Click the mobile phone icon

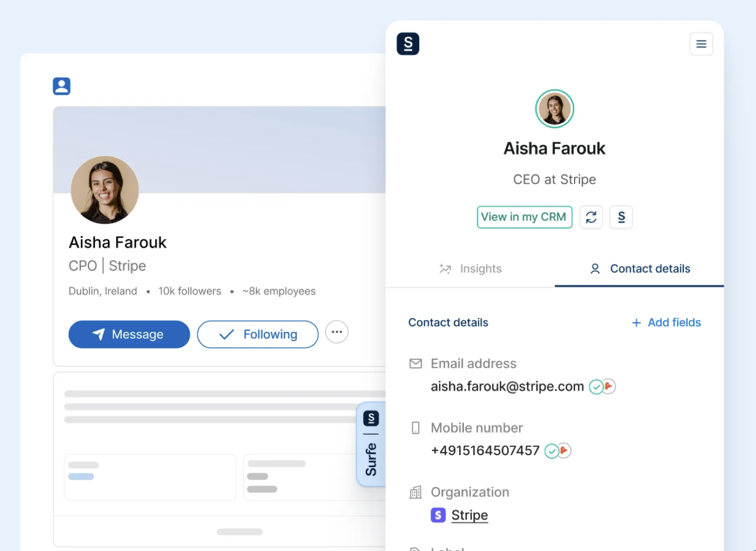[415, 428]
